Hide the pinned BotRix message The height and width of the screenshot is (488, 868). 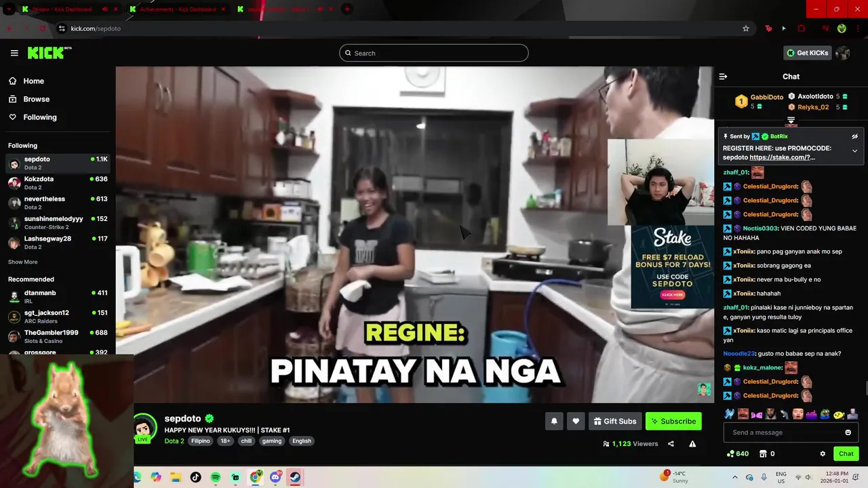pos(854,136)
